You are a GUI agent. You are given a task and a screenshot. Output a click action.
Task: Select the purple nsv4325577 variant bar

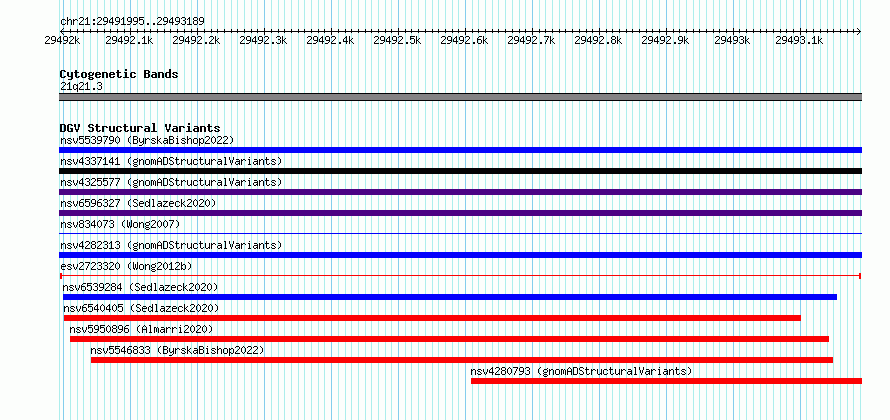460,192
